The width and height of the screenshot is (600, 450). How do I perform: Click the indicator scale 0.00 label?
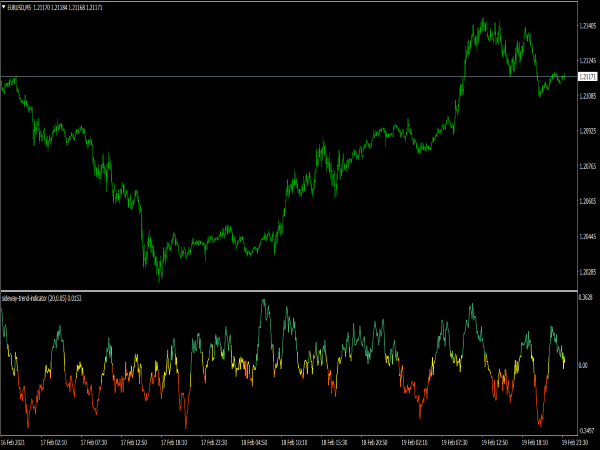(x=583, y=365)
